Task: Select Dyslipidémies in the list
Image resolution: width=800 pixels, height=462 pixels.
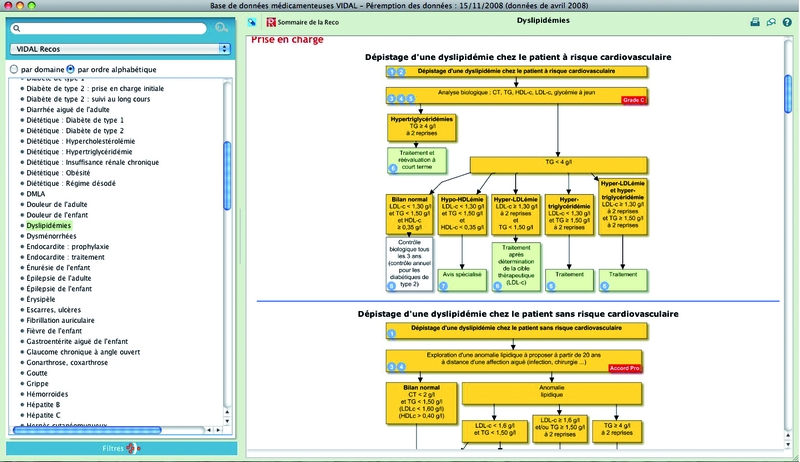Action: coord(49,226)
